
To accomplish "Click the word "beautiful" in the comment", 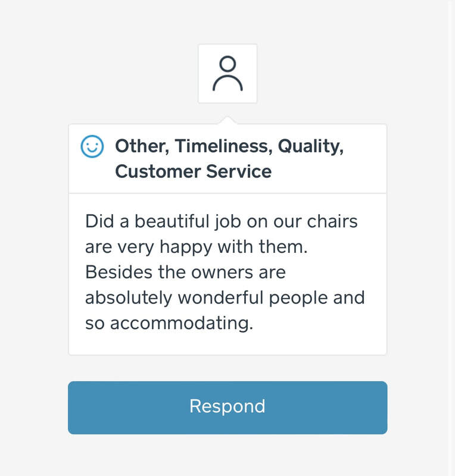I will [x=173, y=221].
